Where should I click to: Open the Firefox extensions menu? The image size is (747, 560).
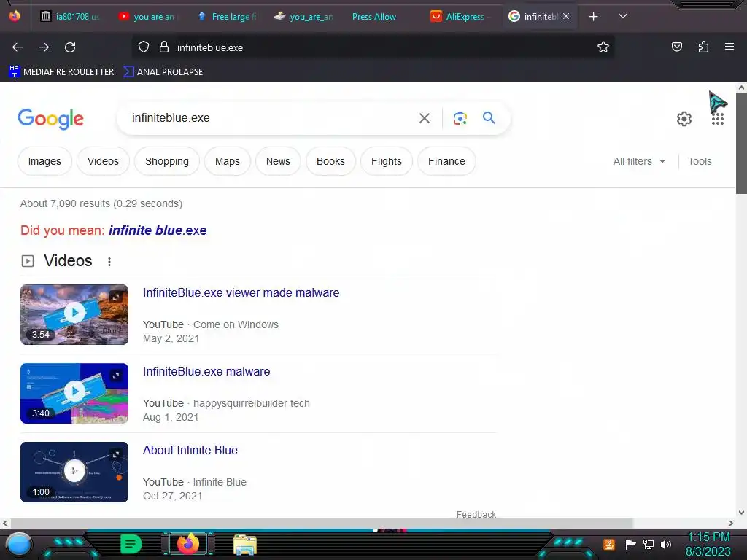703,47
